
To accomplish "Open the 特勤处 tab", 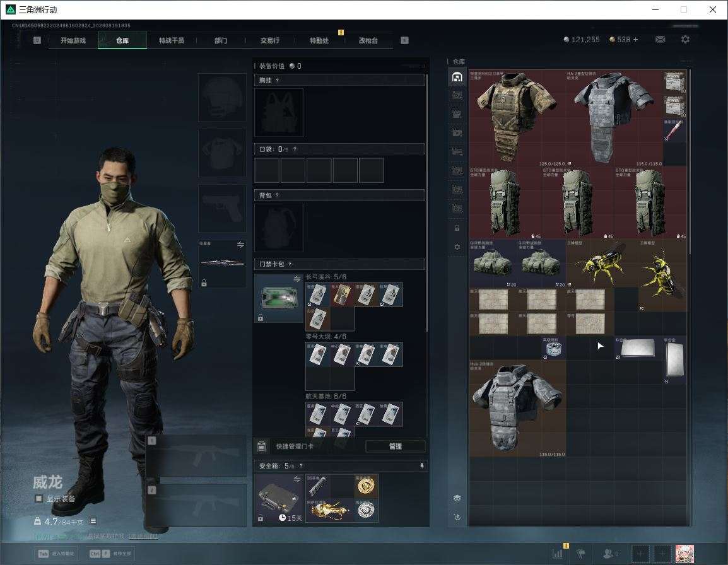I will coord(319,40).
